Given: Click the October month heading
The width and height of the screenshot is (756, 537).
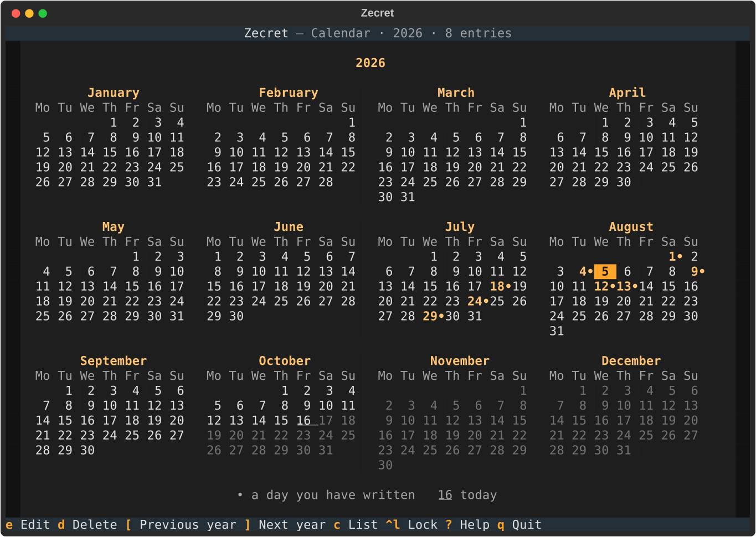Looking at the screenshot, I should pos(285,360).
